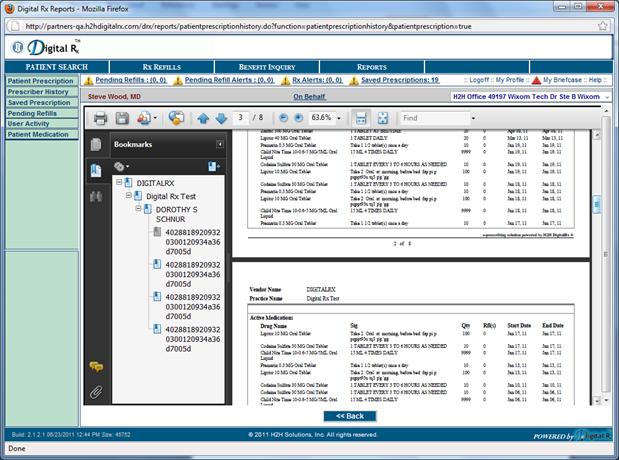Select Prescriber History in the sidebar
The image size is (619, 460).
[x=38, y=91]
